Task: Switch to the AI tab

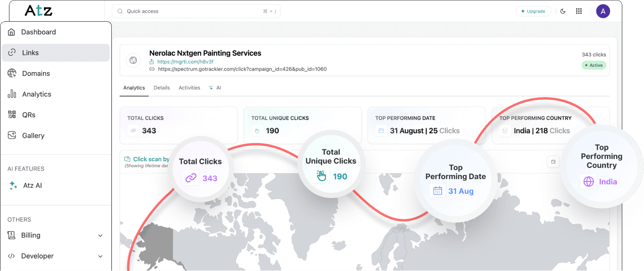Action: tap(215, 88)
